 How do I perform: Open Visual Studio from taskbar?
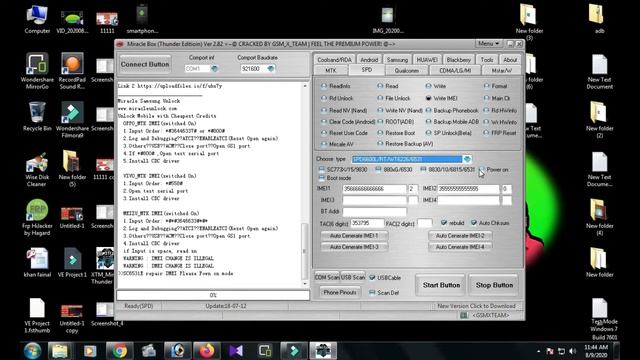[236, 351]
